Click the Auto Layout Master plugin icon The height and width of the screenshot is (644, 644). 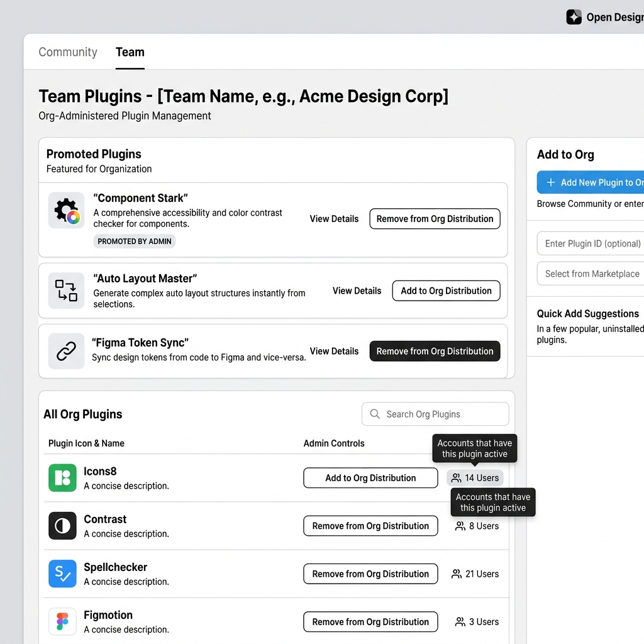click(66, 291)
